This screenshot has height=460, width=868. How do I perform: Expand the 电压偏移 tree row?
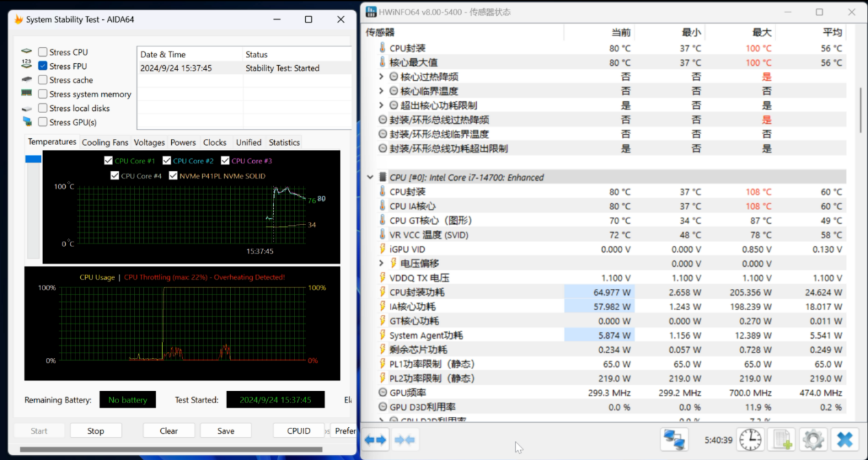(381, 264)
